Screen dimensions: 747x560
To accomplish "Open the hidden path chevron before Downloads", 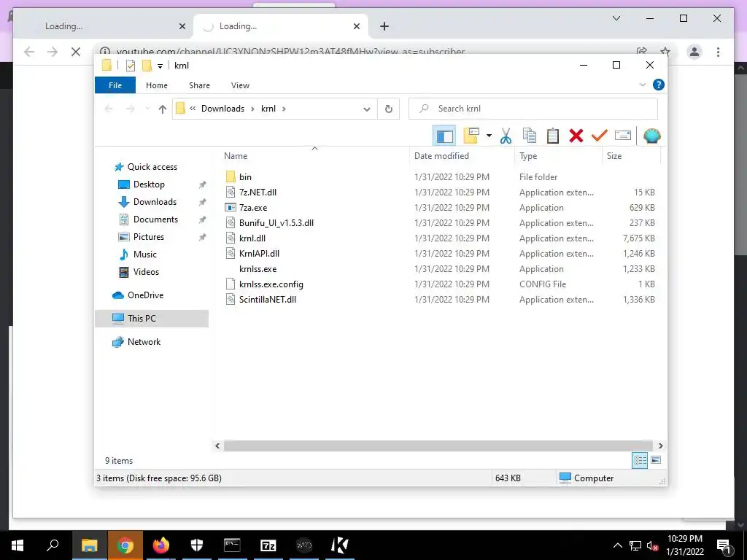I will [x=193, y=109].
